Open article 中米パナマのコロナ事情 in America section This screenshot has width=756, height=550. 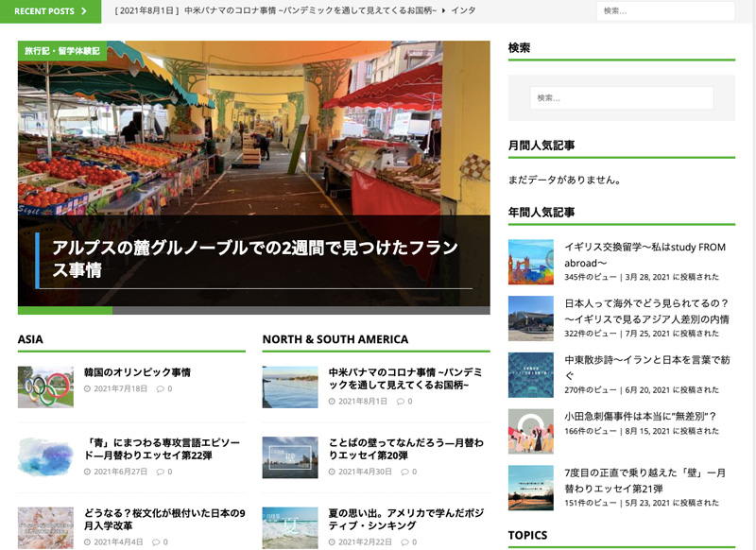point(405,378)
